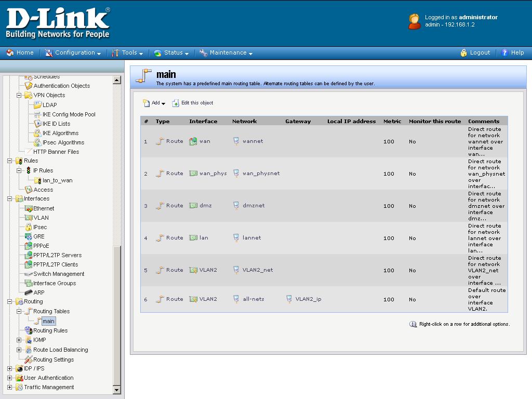
Task: Click the administrator user avatar icon
Action: tap(414, 21)
